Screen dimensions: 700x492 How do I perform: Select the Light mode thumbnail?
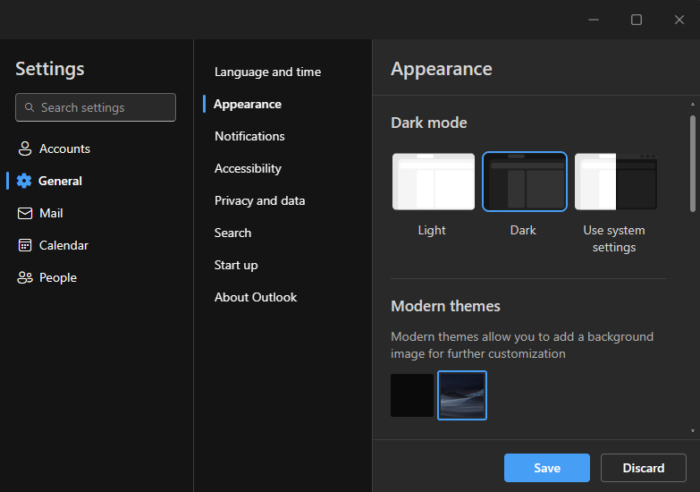coord(433,182)
